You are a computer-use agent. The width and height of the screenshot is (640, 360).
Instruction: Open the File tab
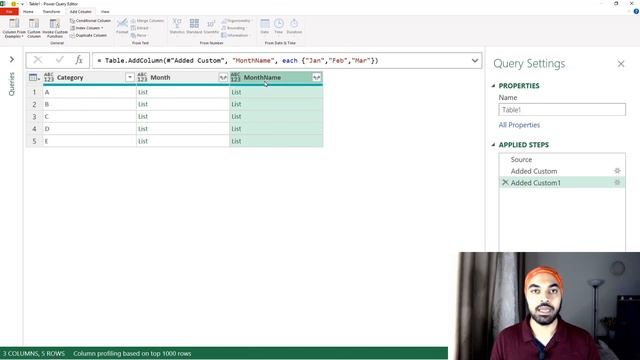[x=9, y=11]
